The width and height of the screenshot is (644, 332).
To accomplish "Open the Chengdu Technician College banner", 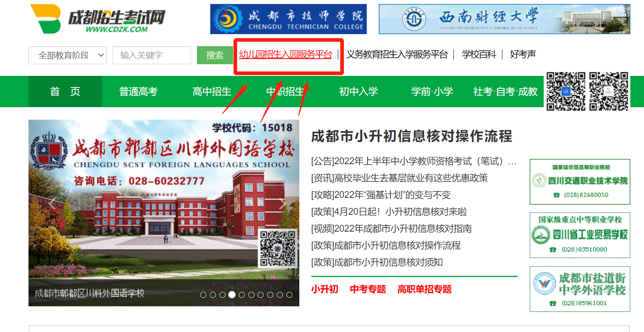I will click(288, 19).
